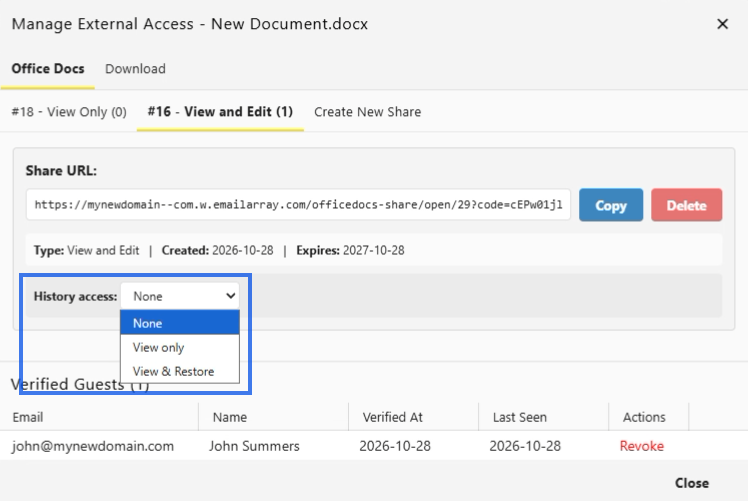This screenshot has width=748, height=501.
Task: Delete this share link
Action: click(x=686, y=205)
